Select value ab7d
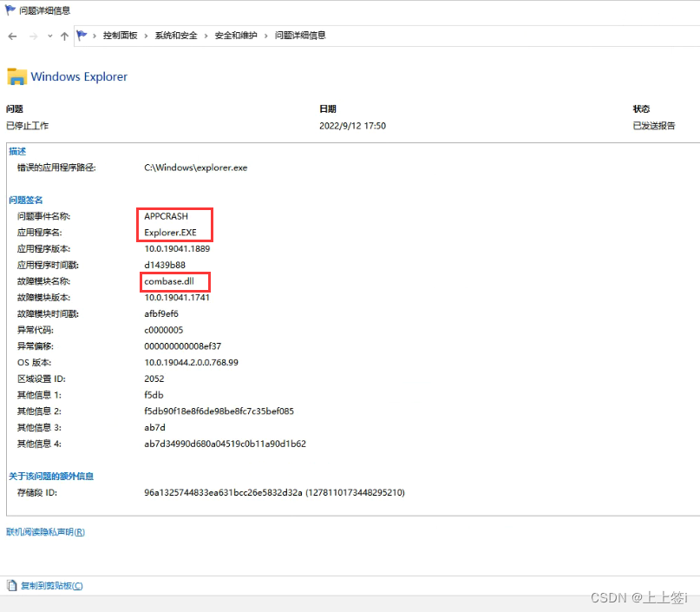 tap(154, 427)
